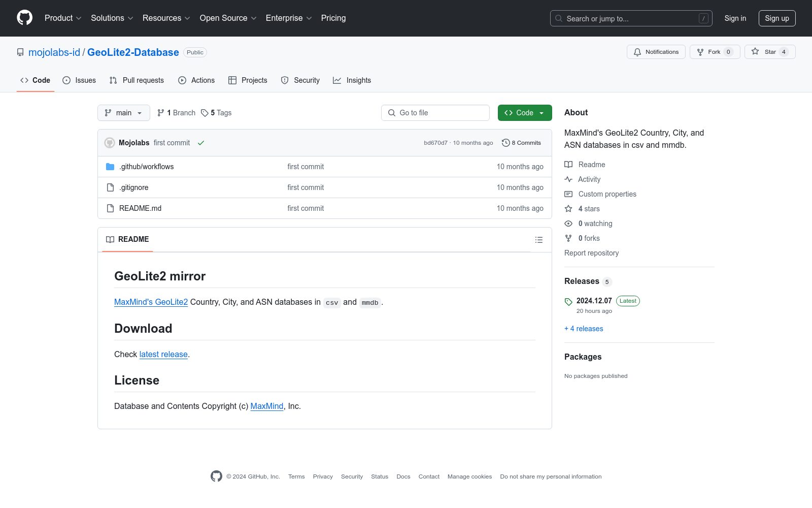Viewport: 812px width, 508px height.
Task: Open the Actions tab
Action: (x=196, y=80)
